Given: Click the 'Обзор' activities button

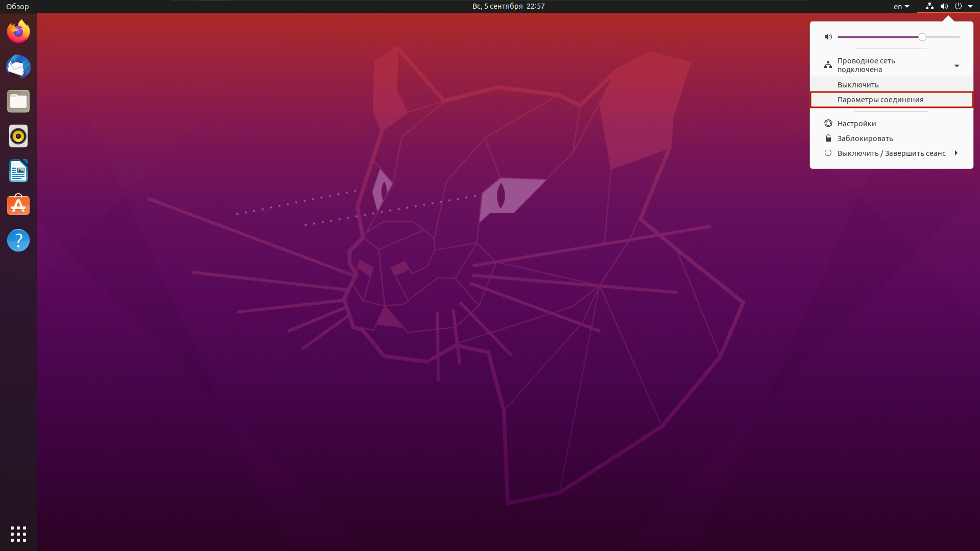Looking at the screenshot, I should (x=17, y=7).
